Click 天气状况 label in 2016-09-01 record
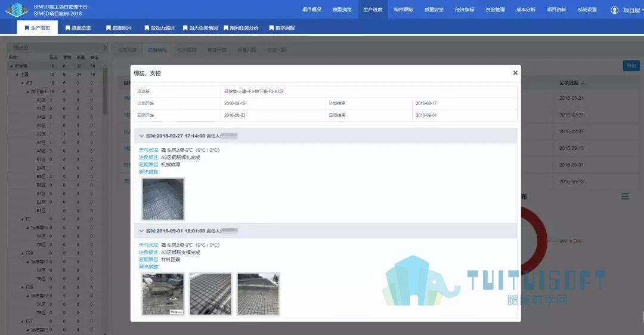The width and height of the screenshot is (644, 335). pos(148,245)
